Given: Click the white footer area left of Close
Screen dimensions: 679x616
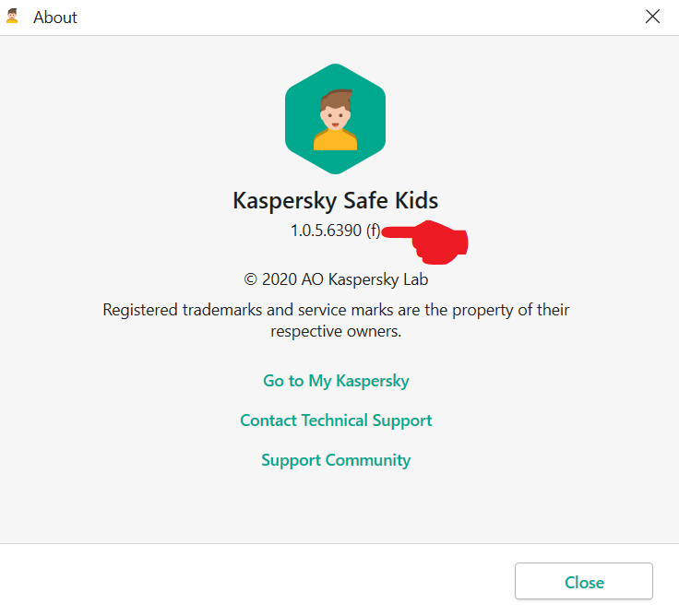Looking at the screenshot, I should click(258, 581).
